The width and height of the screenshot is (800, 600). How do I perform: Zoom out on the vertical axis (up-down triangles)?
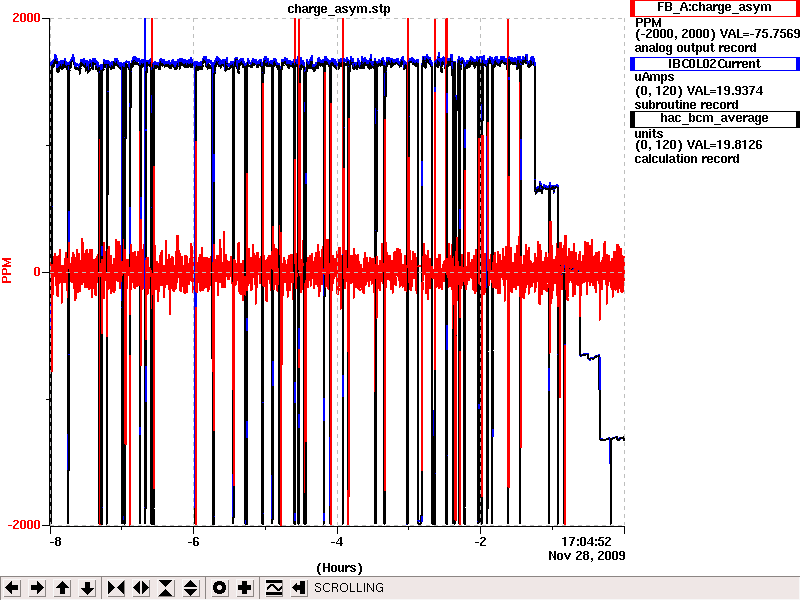(x=191, y=588)
